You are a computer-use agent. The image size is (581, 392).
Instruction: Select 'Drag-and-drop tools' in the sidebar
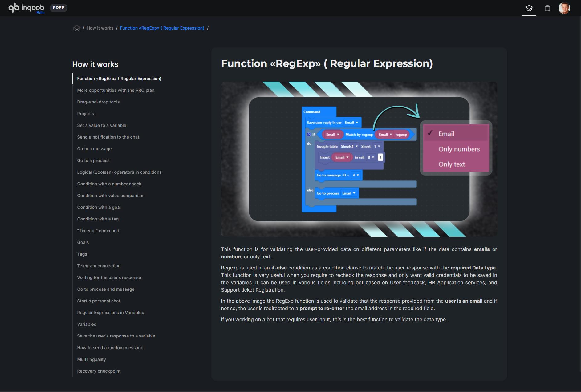[x=98, y=102]
